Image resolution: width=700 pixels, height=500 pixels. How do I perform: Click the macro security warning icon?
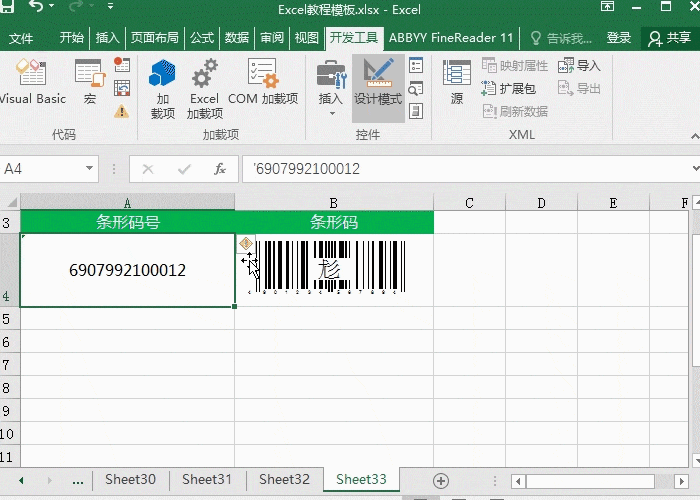[x=122, y=111]
